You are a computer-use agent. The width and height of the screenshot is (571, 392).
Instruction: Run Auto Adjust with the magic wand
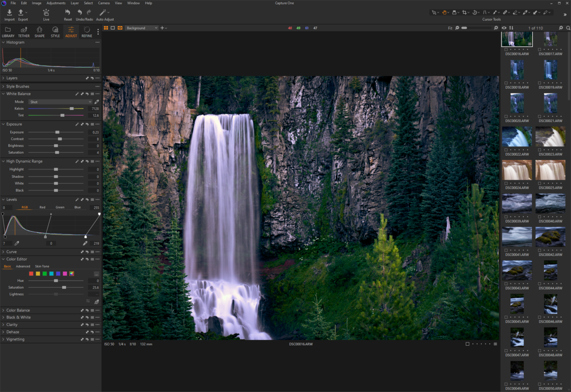click(x=103, y=12)
